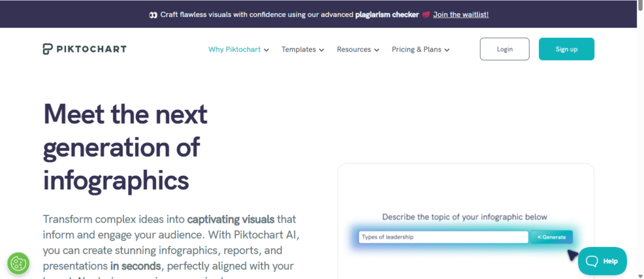Click the Piktochart logo icon
Screen dimensions: 644x279
(x=47, y=49)
